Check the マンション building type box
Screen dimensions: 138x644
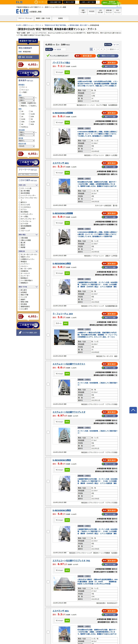[x=20, y=90]
